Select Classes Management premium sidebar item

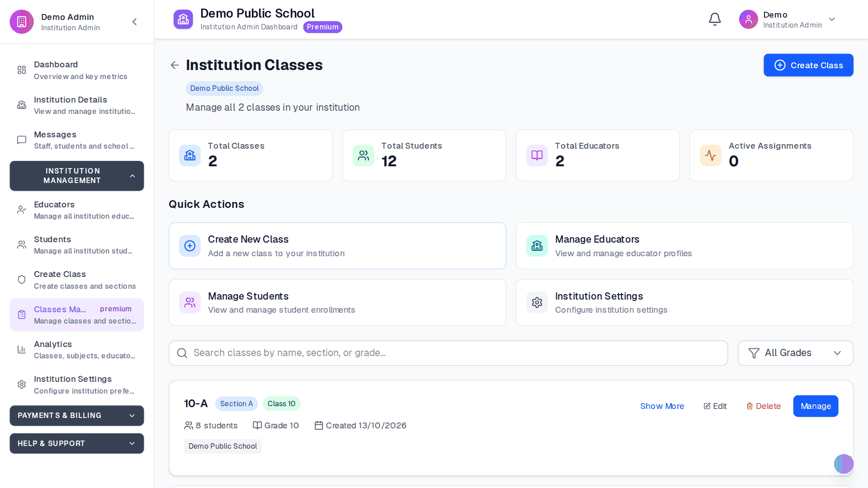click(x=77, y=314)
